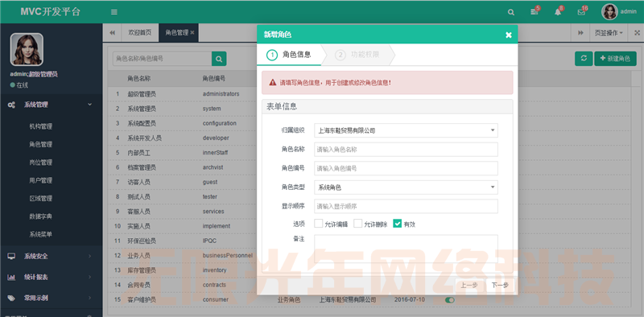Viewport: 644px width, 317px height.
Task: Click the green refresh button
Action: point(584,59)
